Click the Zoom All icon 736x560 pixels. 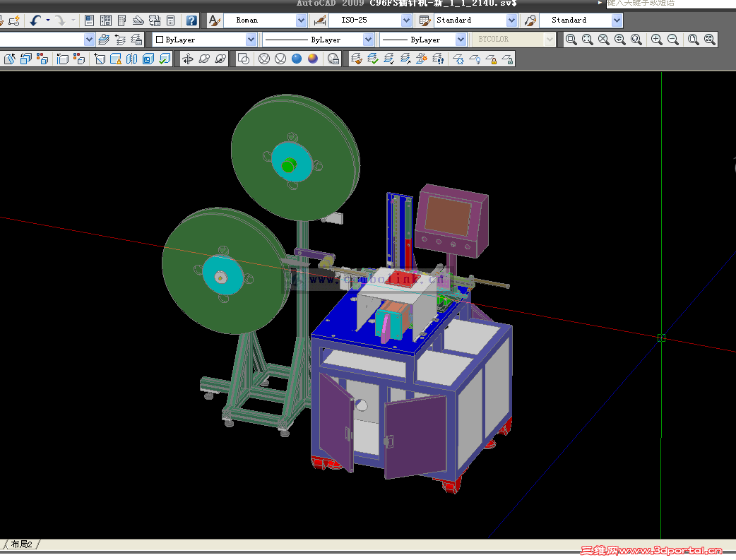(694, 40)
